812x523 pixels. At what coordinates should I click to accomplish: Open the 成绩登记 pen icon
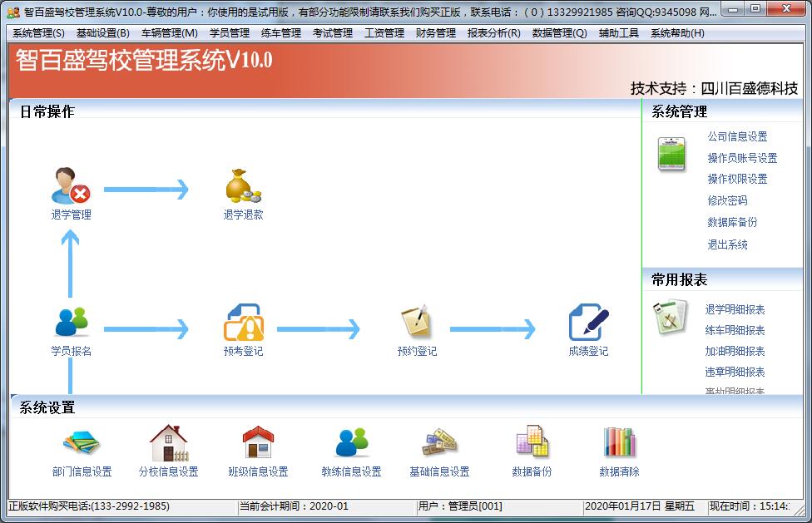click(588, 322)
